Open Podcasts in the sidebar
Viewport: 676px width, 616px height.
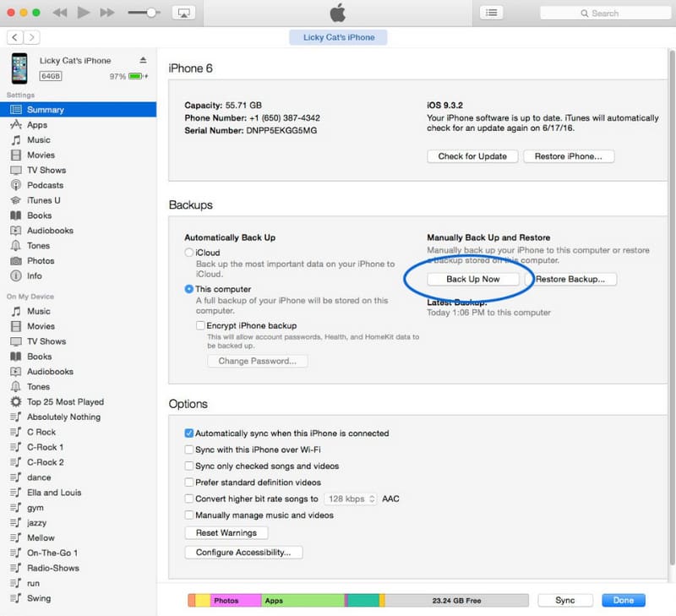pos(78,185)
